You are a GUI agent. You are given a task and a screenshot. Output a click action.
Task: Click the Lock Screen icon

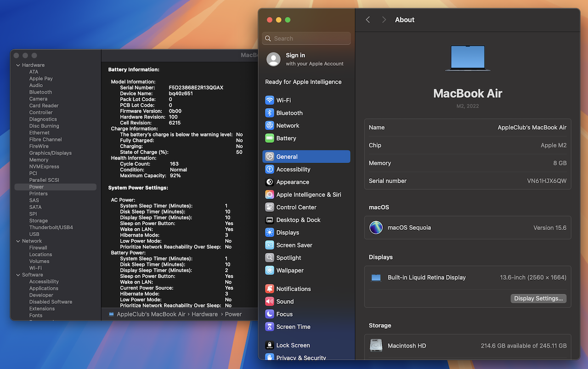click(270, 346)
